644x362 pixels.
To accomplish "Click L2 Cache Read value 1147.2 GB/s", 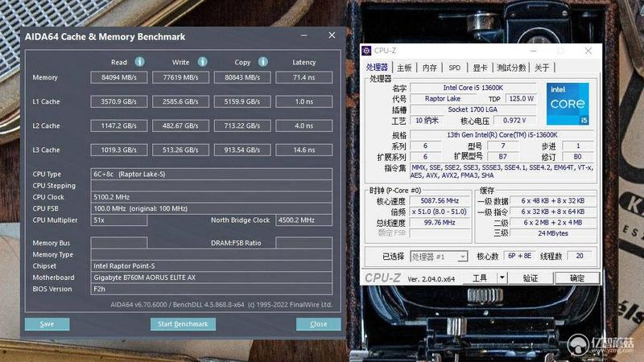I will click(118, 125).
